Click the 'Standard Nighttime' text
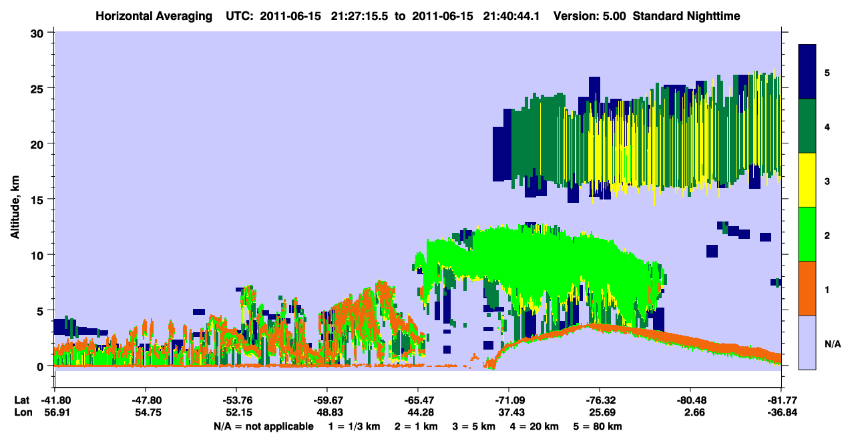Viewport: 868px width, 445px height. [x=685, y=15]
